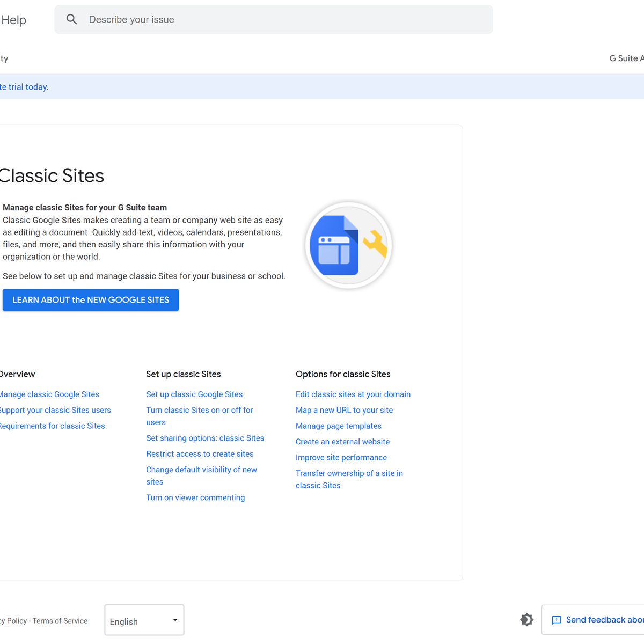This screenshot has width=644, height=644.
Task: Toggle dark mode with the sun/moon icon
Action: (526, 619)
